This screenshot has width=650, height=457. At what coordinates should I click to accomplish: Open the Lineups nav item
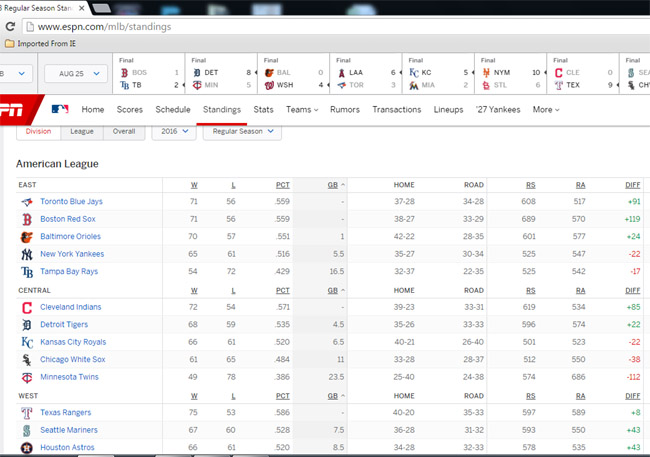pyautogui.click(x=449, y=109)
